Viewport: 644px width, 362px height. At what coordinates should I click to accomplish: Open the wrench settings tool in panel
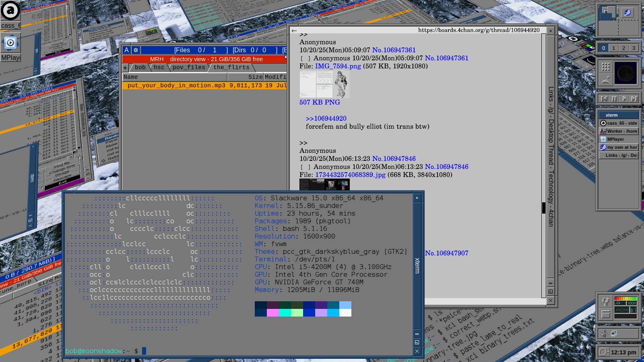pyautogui.click(x=605, y=301)
